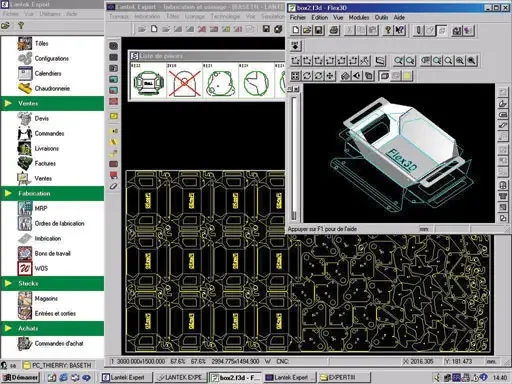Image resolution: width=512 pixels, height=384 pixels.
Task: Open the Modules menu in Flex3D
Action: coord(359,17)
